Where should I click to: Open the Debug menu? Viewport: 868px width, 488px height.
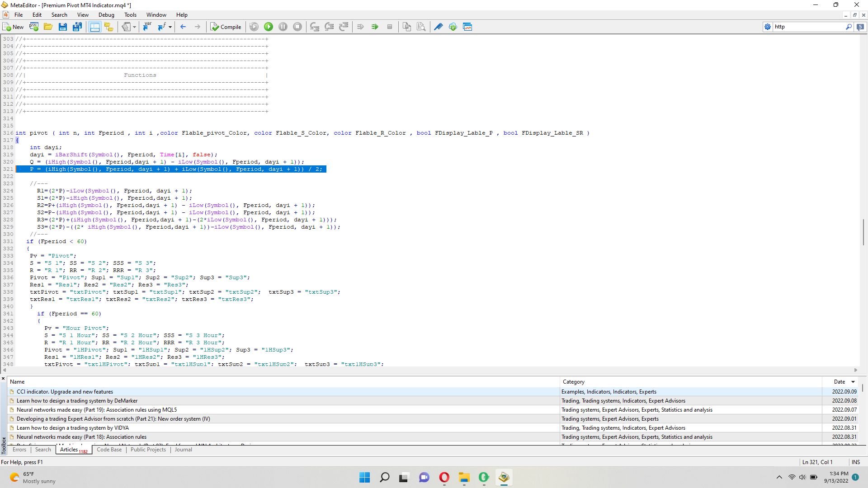[106, 15]
